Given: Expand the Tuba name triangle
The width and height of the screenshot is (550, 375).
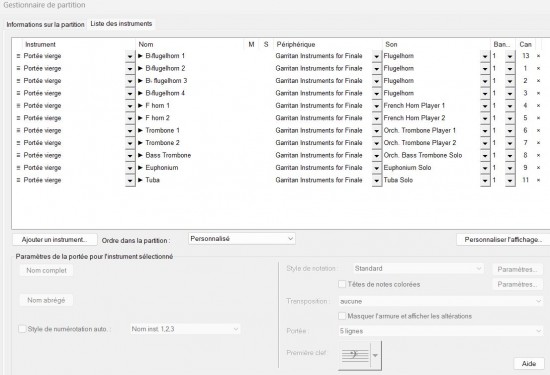Looking at the screenshot, I should pyautogui.click(x=140, y=180).
